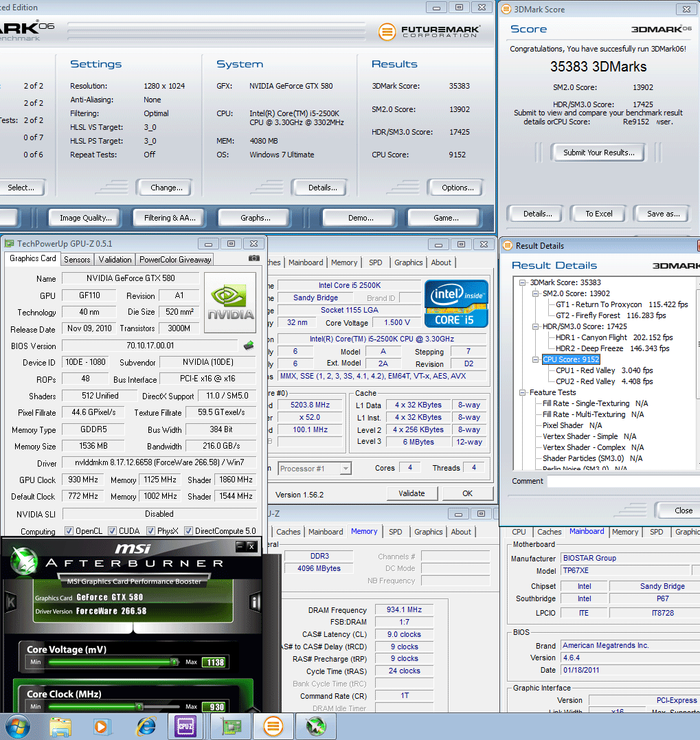Click the NVIDIA logo in GPU-Z
The width and height of the screenshot is (700, 740).
(x=231, y=302)
